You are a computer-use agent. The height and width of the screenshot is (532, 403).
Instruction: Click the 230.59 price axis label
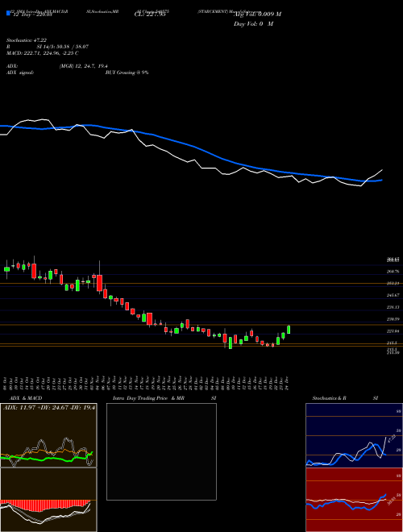(x=393, y=319)
